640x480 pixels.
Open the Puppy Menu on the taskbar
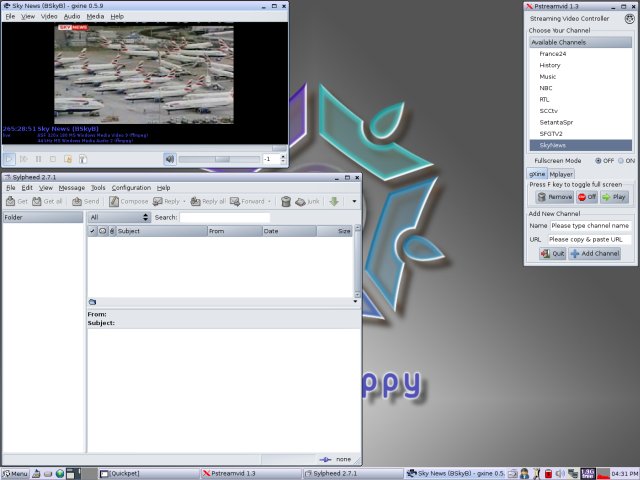tap(15, 473)
